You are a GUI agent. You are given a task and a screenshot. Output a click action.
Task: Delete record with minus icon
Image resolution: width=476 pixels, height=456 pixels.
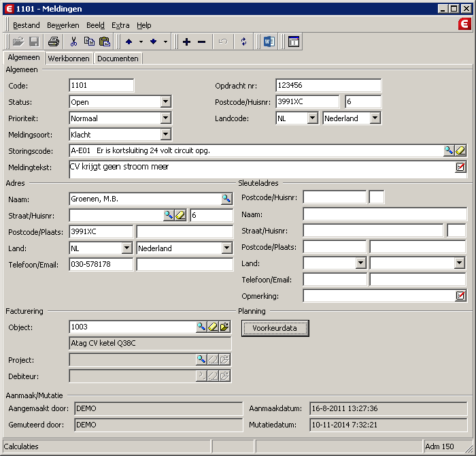(201, 42)
